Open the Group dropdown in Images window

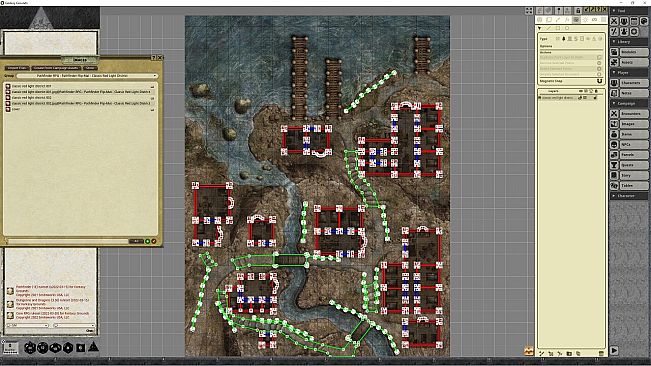click(87, 76)
